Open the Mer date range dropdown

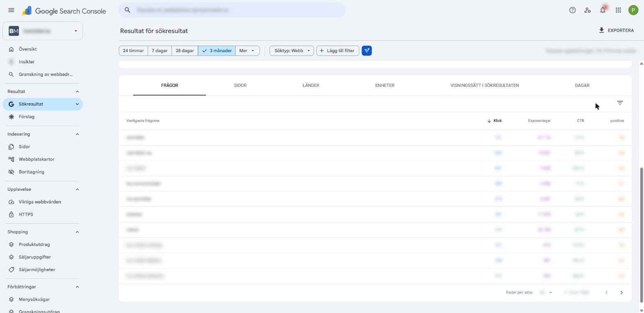pos(247,51)
